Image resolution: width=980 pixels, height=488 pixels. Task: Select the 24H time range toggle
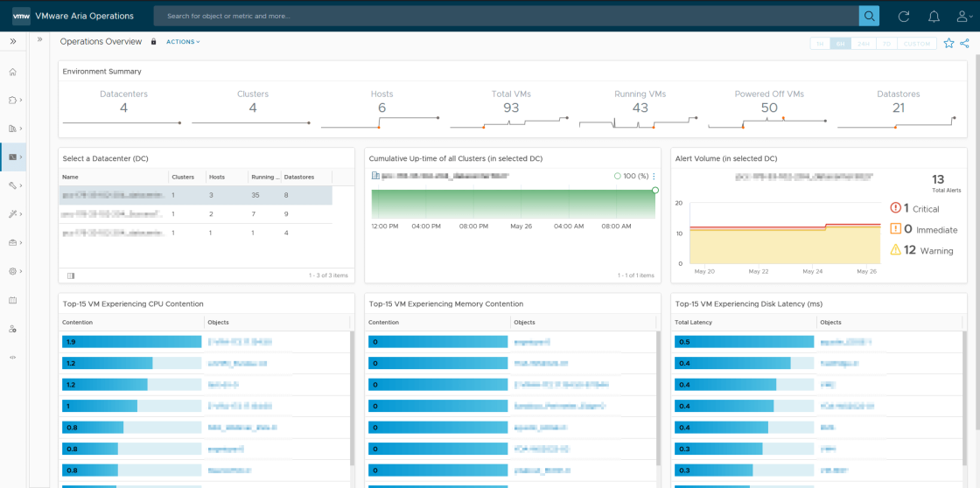864,44
